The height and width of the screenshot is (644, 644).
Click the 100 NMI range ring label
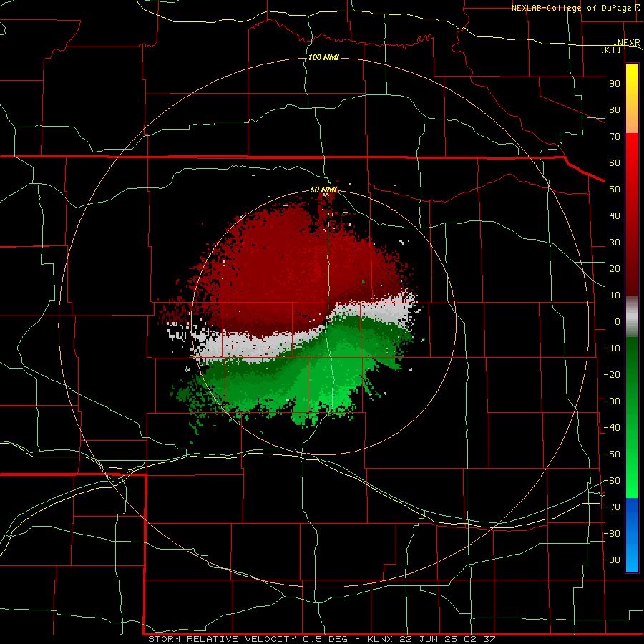(x=323, y=57)
